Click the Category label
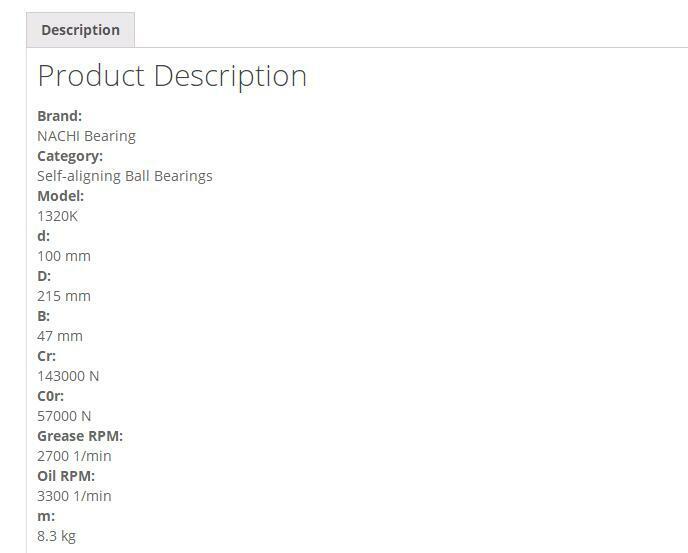 [x=70, y=156]
